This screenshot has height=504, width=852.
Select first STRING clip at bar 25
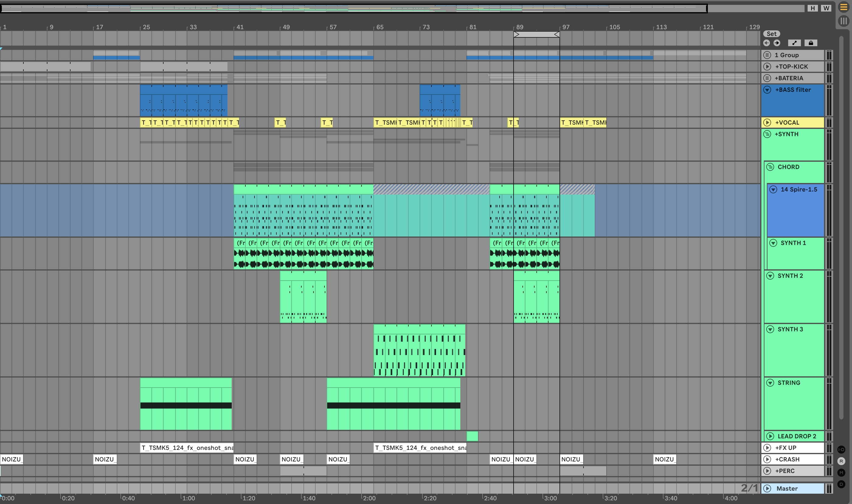click(186, 404)
